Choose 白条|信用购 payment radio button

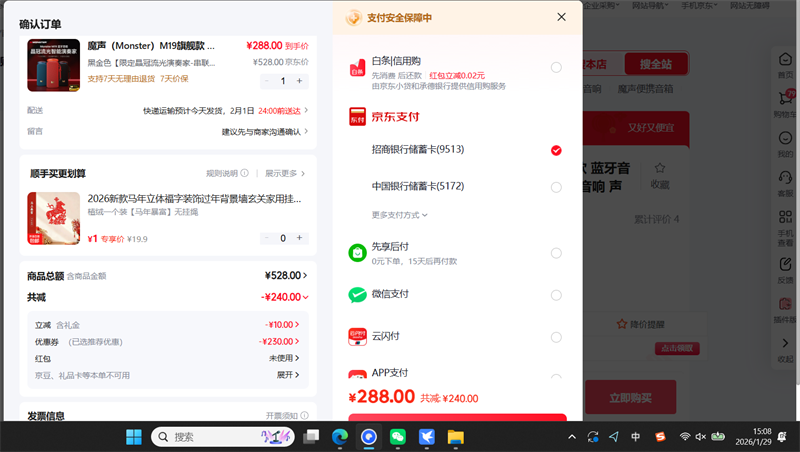(x=556, y=68)
